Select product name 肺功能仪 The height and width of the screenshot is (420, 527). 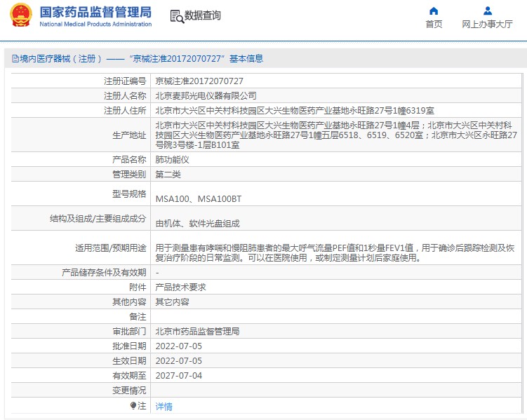coord(172,160)
